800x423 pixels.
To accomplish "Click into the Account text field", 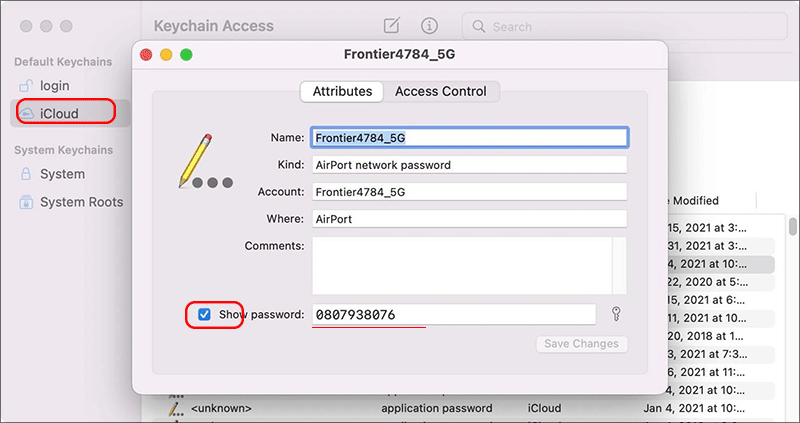I will pyautogui.click(x=469, y=192).
